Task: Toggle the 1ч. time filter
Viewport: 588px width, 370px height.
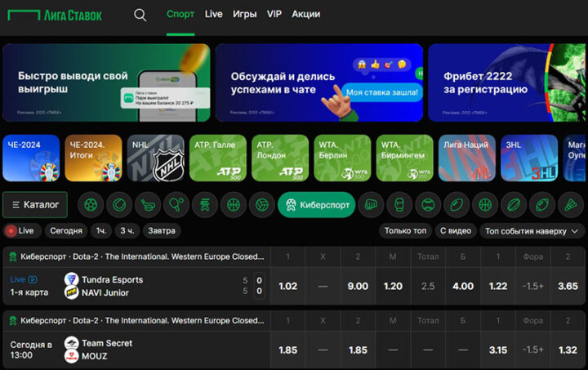Action: [x=101, y=231]
